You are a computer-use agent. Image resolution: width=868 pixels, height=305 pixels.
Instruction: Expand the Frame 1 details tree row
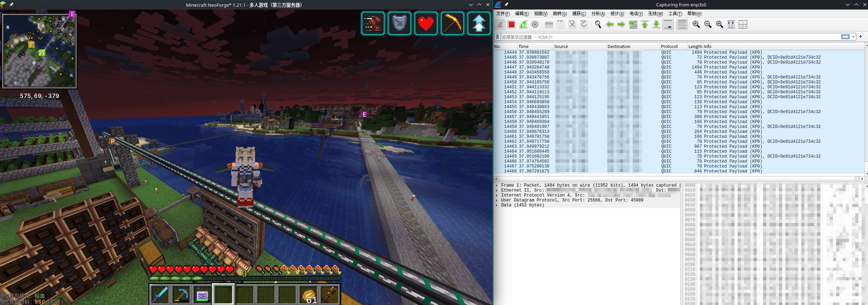pyautogui.click(x=497, y=185)
